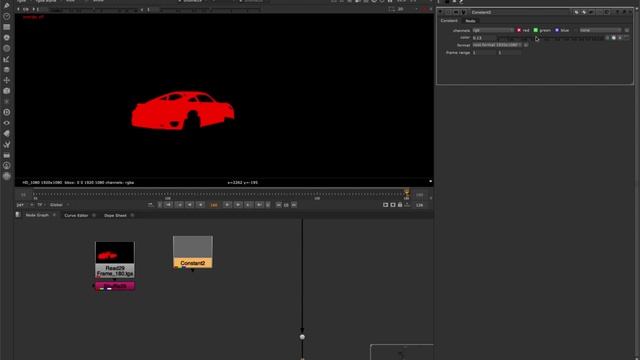This screenshot has height=360, width=640.
Task: Open the Transform nodes move-cross icon
Action: [x=7, y=80]
